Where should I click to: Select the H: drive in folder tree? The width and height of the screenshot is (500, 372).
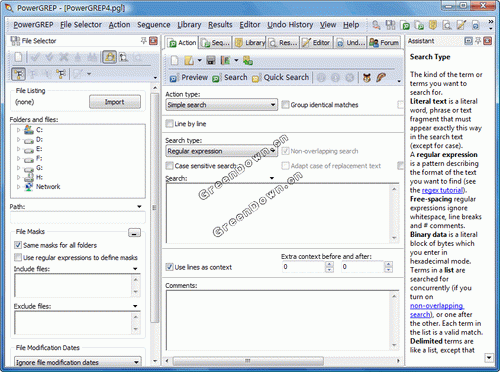39,177
